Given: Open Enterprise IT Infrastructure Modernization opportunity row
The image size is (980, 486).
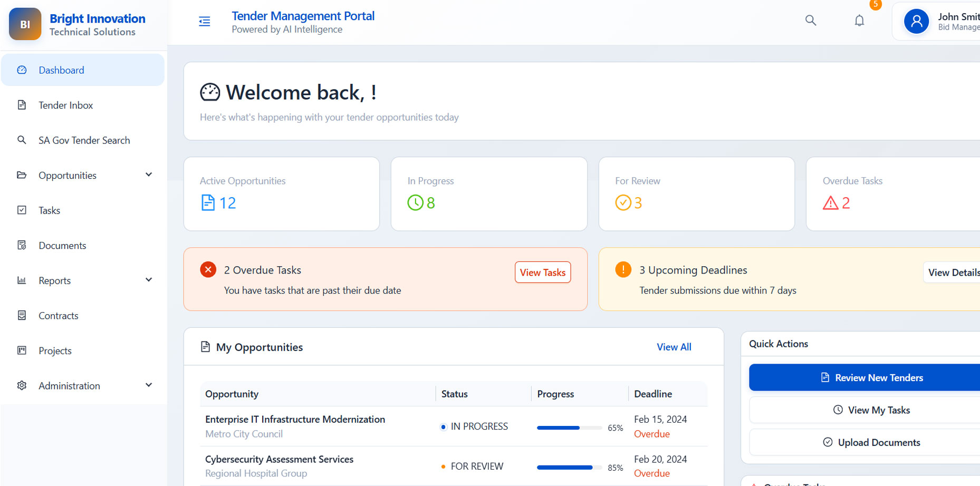Looking at the screenshot, I should click(x=295, y=420).
